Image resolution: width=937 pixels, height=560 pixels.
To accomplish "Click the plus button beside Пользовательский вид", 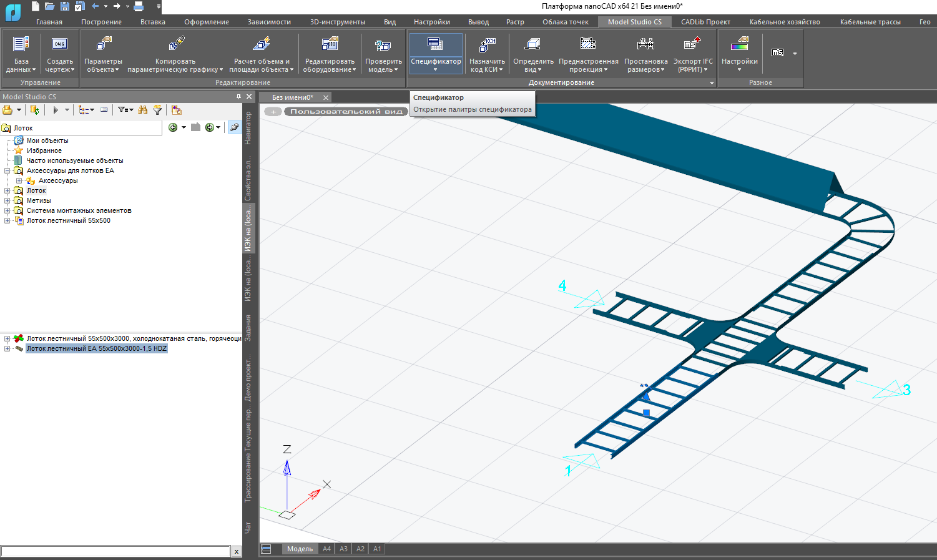I will [273, 111].
